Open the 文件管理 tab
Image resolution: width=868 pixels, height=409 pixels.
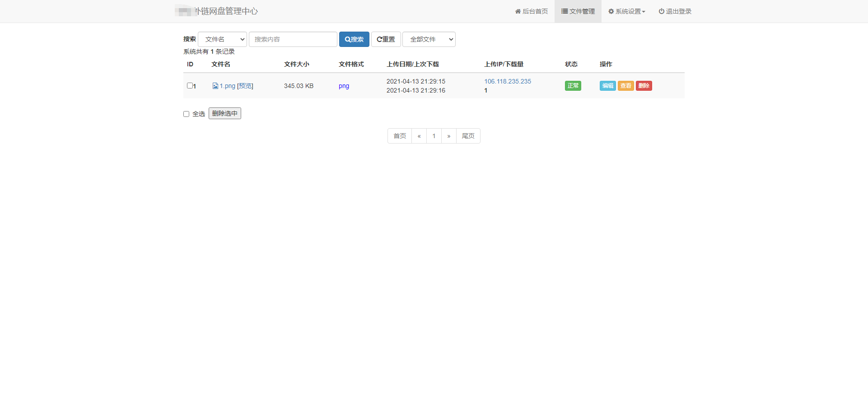click(578, 11)
